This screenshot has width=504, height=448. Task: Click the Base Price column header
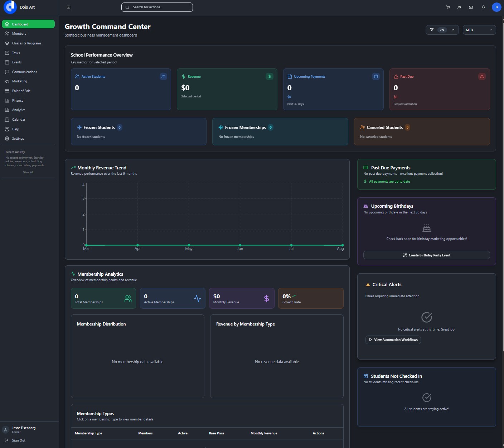[x=217, y=433]
